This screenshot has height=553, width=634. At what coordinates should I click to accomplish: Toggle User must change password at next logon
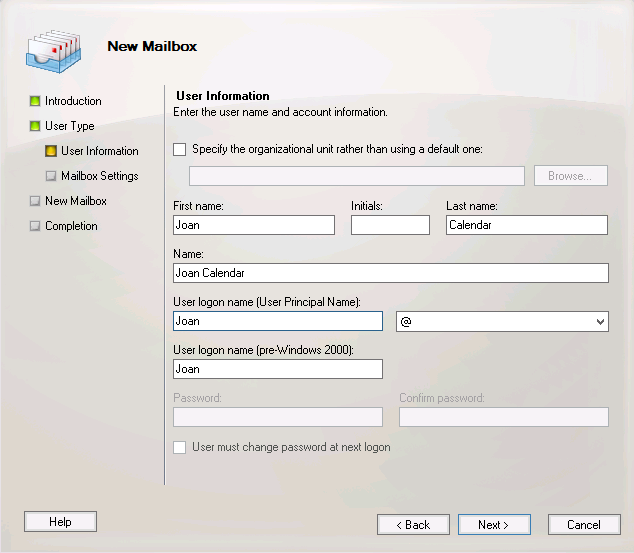point(180,447)
